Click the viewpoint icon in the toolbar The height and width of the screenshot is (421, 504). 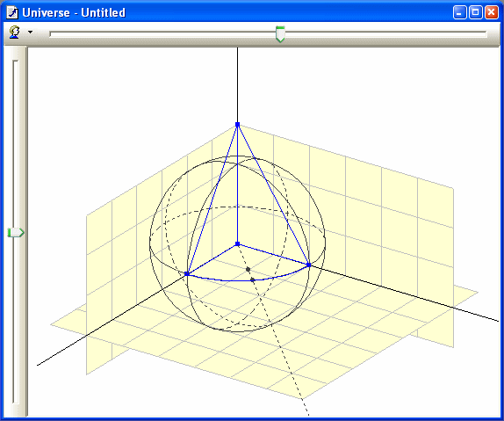14,33
